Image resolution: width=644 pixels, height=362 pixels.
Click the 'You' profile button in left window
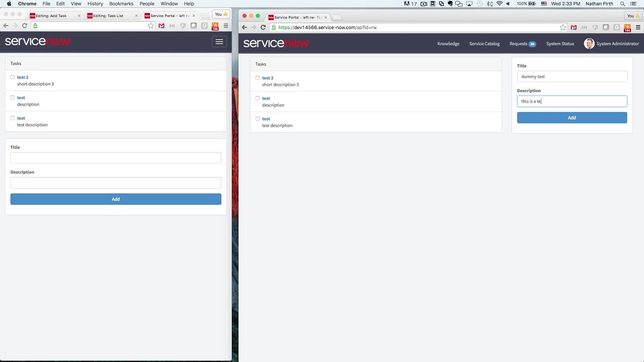coord(221,14)
